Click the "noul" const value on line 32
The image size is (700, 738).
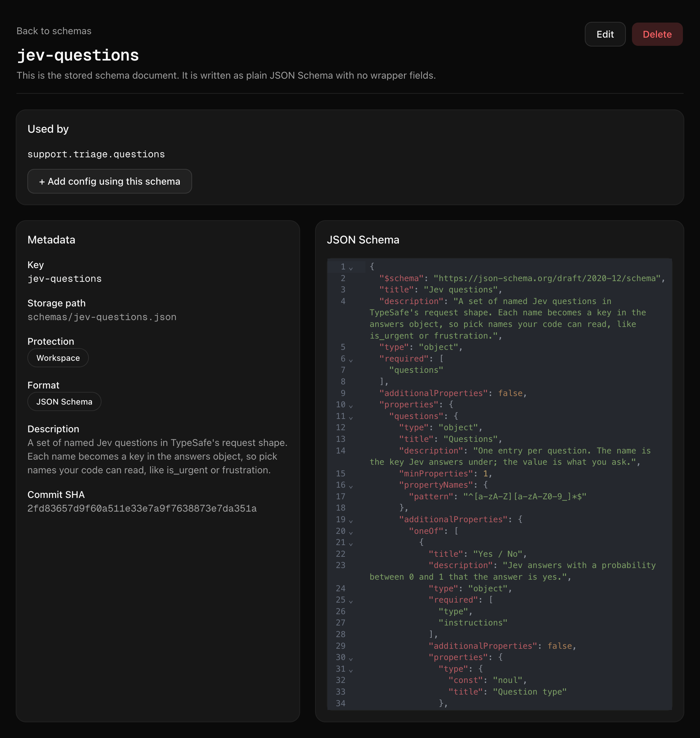coord(508,680)
